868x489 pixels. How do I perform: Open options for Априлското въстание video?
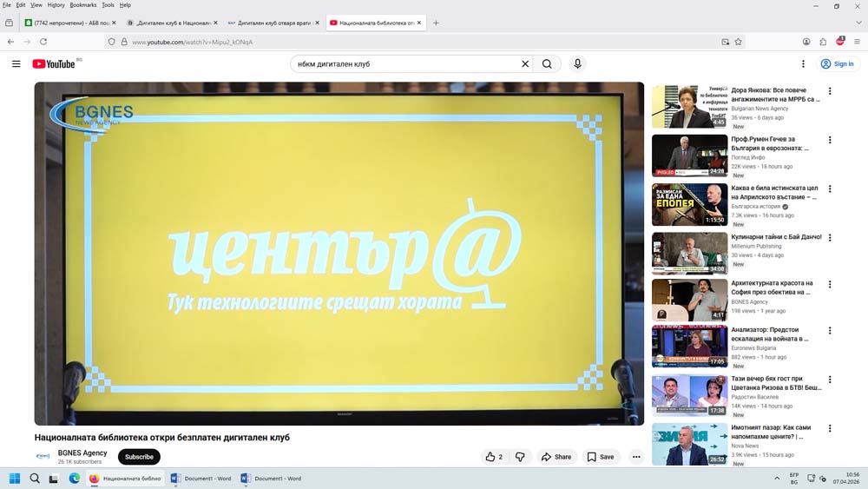(x=829, y=188)
